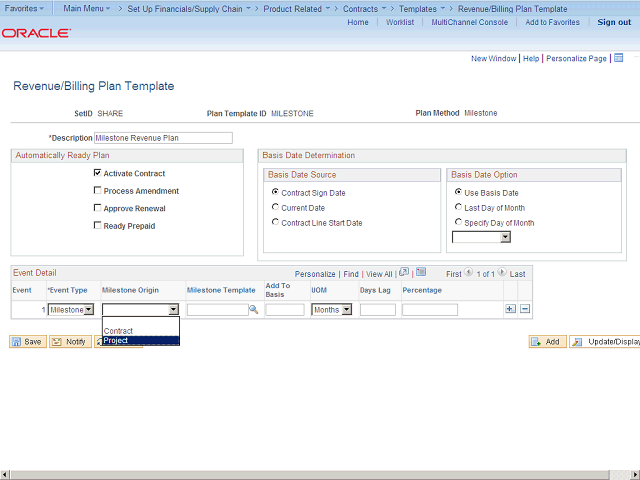Click the Update/Display button

pyautogui.click(x=604, y=342)
